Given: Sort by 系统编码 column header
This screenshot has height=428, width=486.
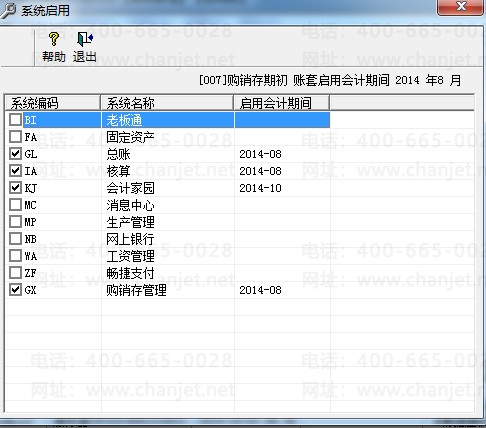Looking at the screenshot, I should click(53, 103).
